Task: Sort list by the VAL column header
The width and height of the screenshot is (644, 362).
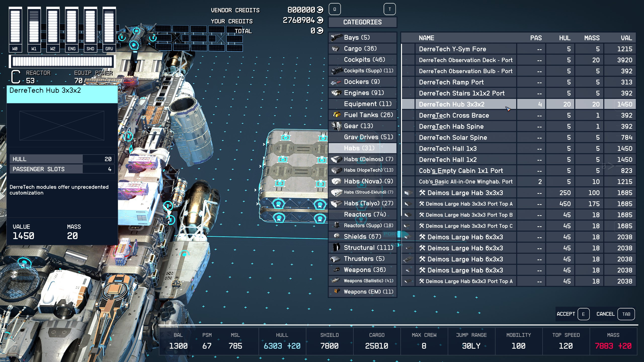Action: coord(626,38)
